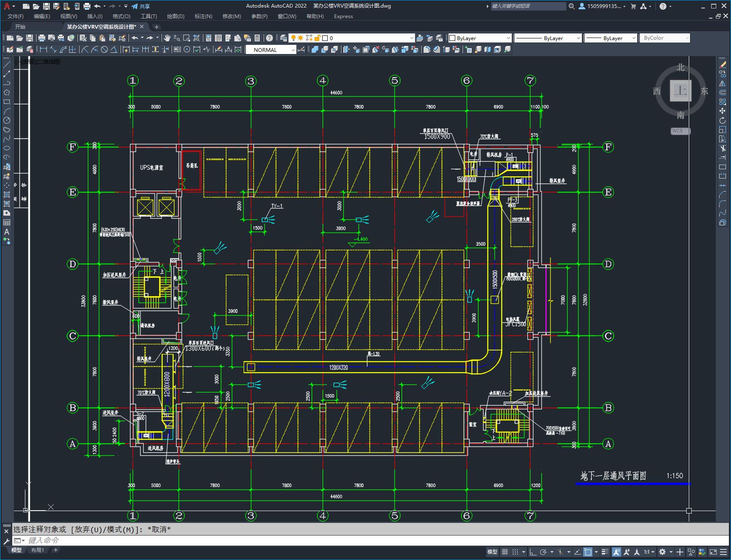Toggle Ortho mode in status bar

[533, 552]
